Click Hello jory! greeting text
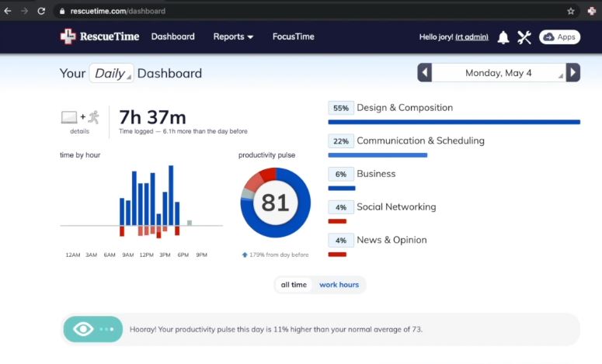The image size is (602, 364). point(436,37)
